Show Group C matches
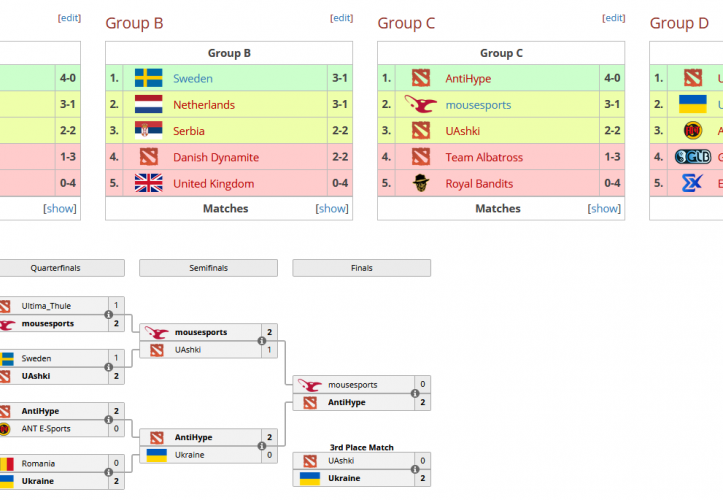Screen dimensions: 723x500 pyautogui.click(x=604, y=208)
